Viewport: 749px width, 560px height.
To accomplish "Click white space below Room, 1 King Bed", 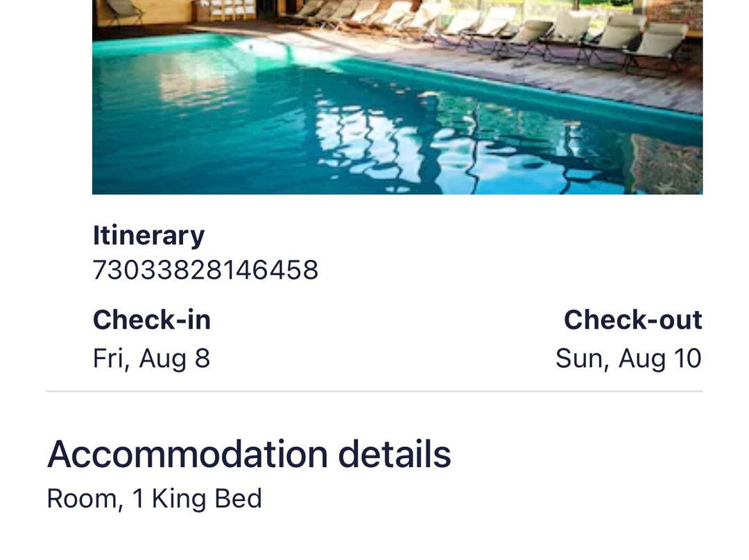I will pos(374,537).
